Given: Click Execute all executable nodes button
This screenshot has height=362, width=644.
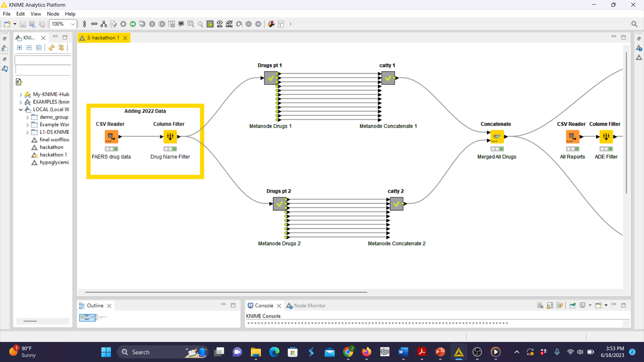Looking at the screenshot, I should pyautogui.click(x=133, y=24).
